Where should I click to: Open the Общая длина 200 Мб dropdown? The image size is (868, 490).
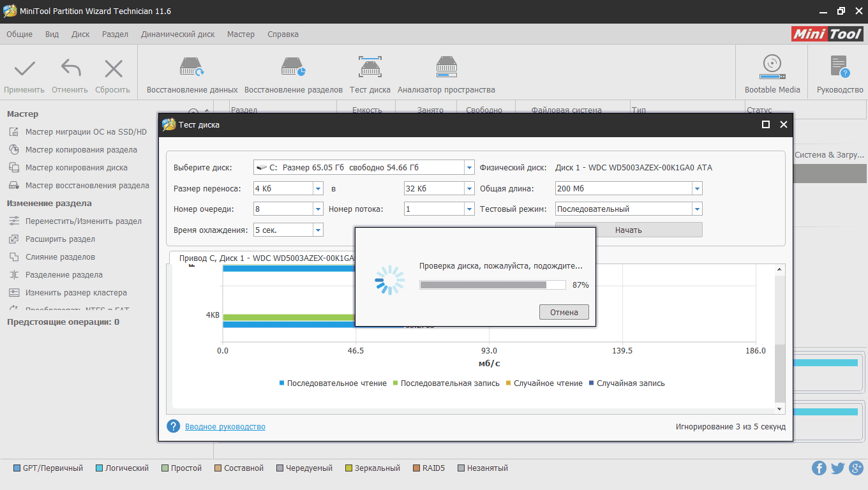pyautogui.click(x=697, y=188)
